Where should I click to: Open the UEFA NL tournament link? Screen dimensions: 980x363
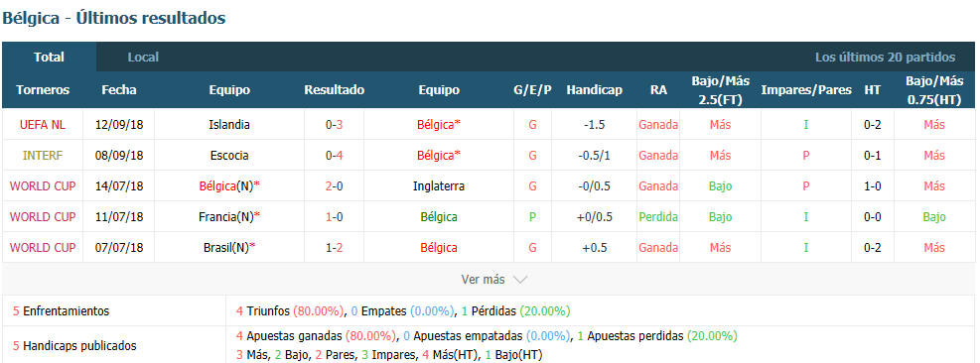pos(43,124)
